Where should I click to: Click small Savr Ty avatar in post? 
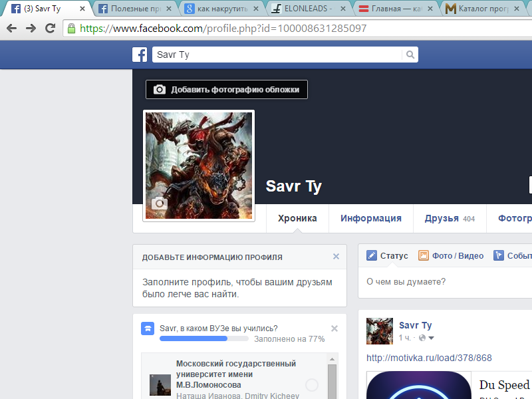[x=380, y=331]
